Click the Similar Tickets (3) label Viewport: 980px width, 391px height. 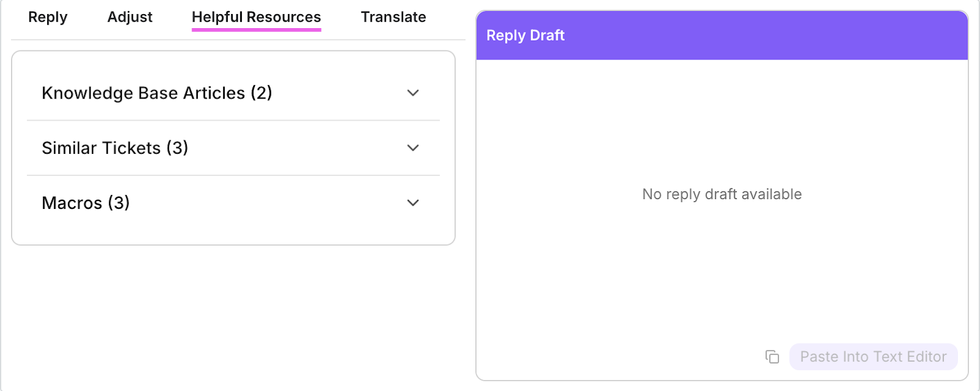pos(115,148)
